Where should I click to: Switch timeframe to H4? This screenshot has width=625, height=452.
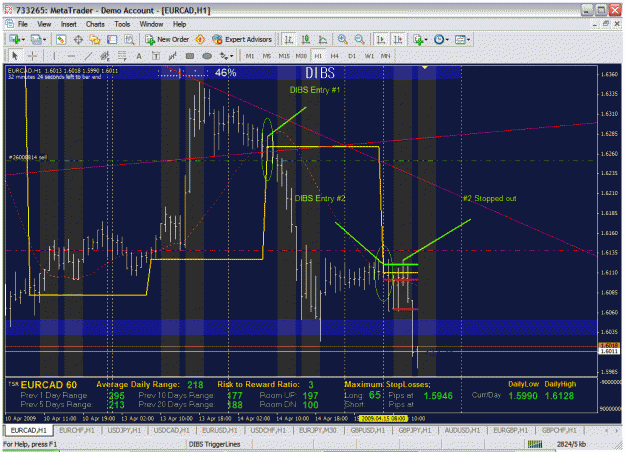tap(334, 56)
